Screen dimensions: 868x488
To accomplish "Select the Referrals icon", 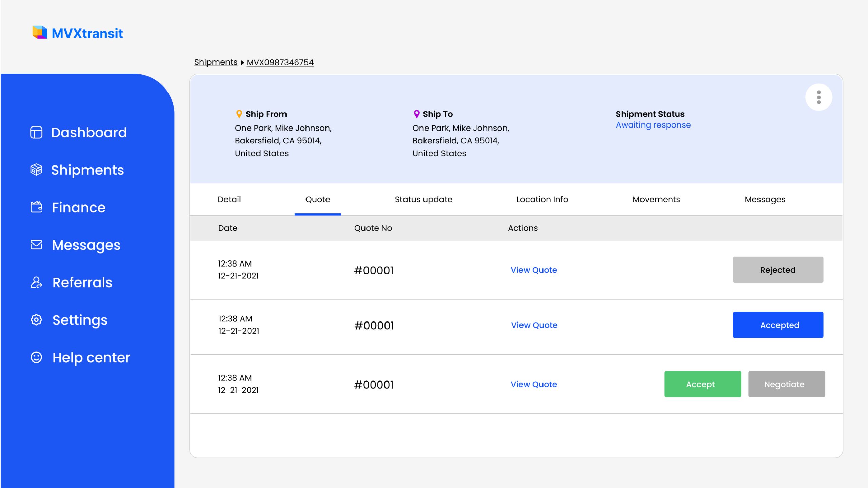I will click(x=36, y=282).
